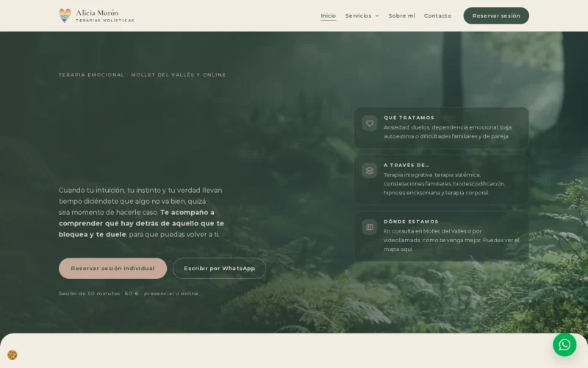This screenshot has height=368, width=588.
Task: Click the 'Ansiedad, duelos, dependencia emocional' description
Action: pyautogui.click(x=448, y=132)
